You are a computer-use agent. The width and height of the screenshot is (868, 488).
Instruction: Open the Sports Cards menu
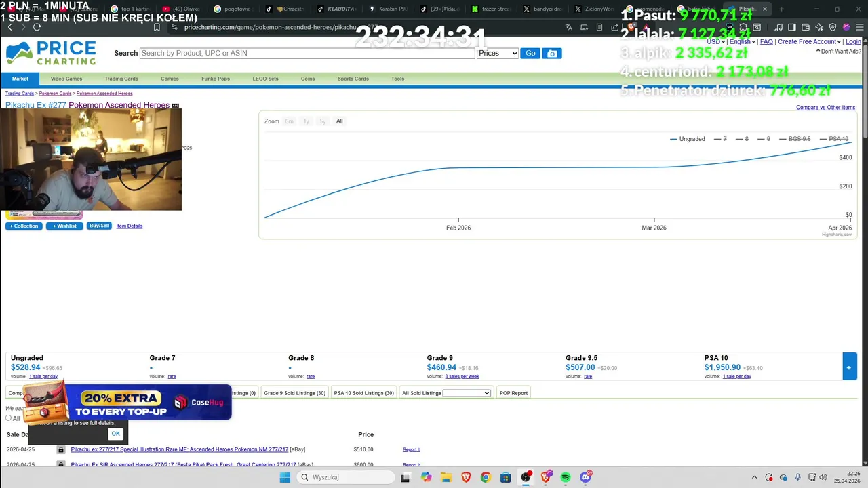tap(353, 79)
